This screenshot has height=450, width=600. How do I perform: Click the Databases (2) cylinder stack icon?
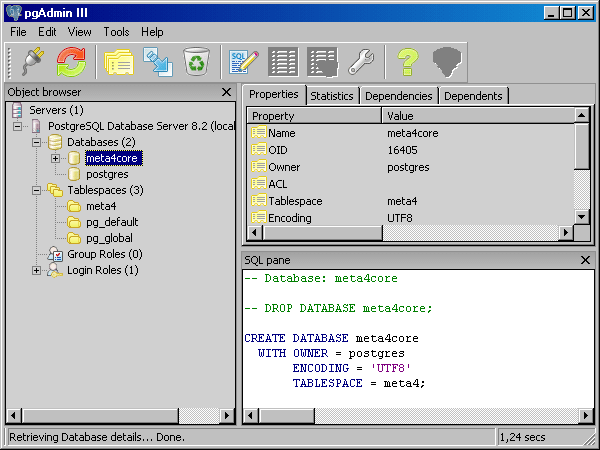coord(55,142)
